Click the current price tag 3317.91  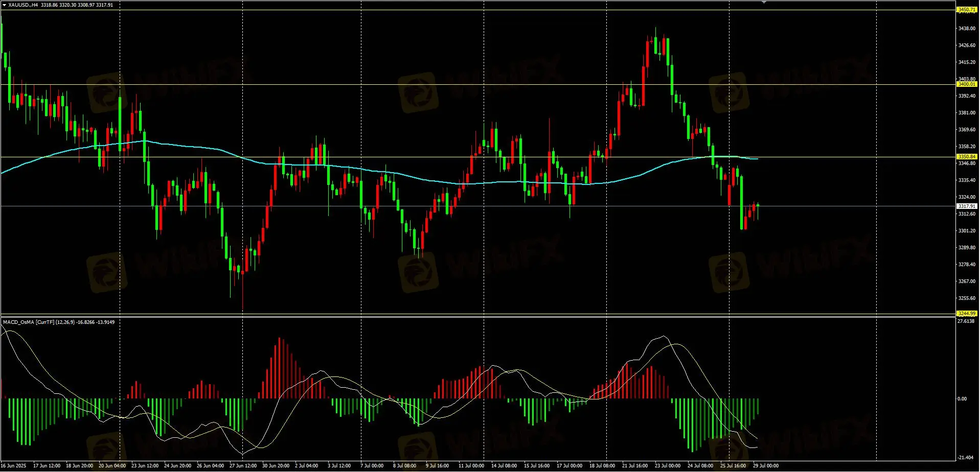966,206
